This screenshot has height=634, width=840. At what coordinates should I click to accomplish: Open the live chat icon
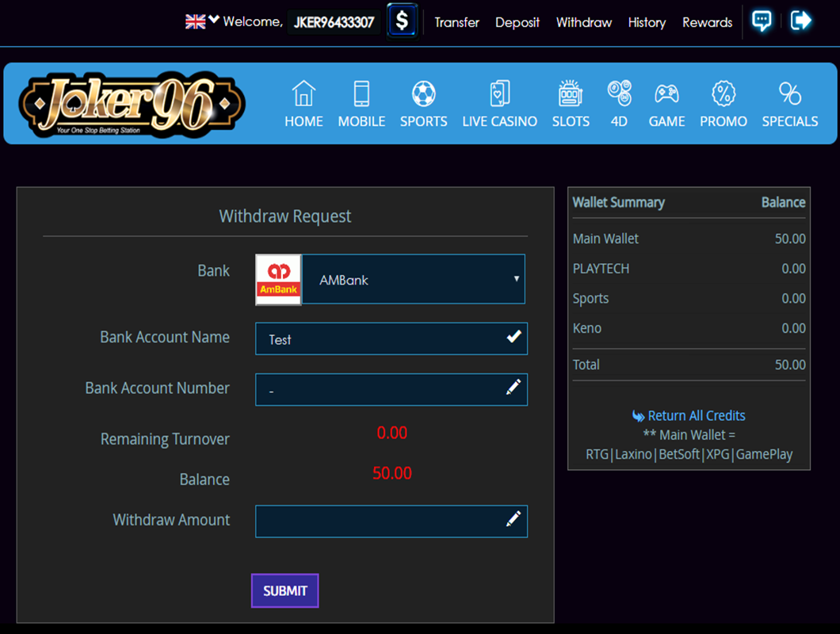[x=762, y=21]
